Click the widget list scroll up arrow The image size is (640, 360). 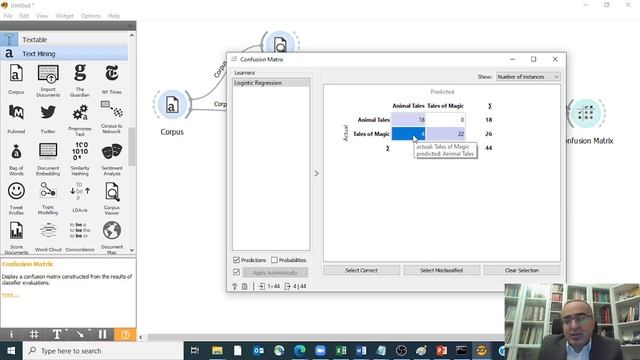(x=132, y=36)
